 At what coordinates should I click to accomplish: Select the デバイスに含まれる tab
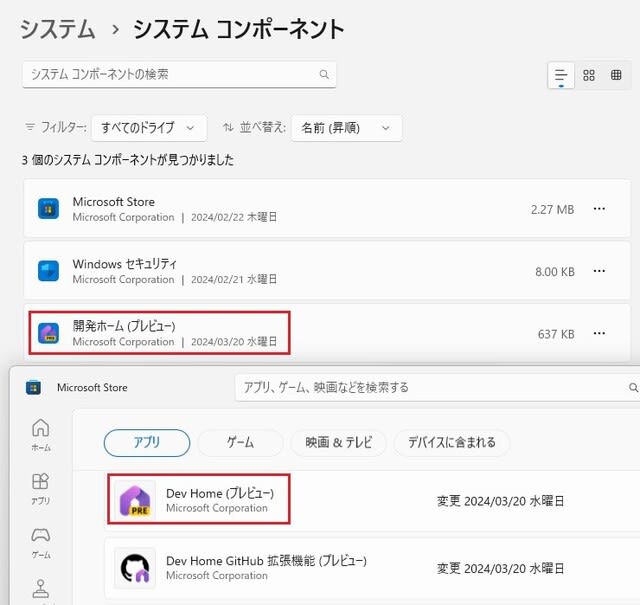pos(452,443)
